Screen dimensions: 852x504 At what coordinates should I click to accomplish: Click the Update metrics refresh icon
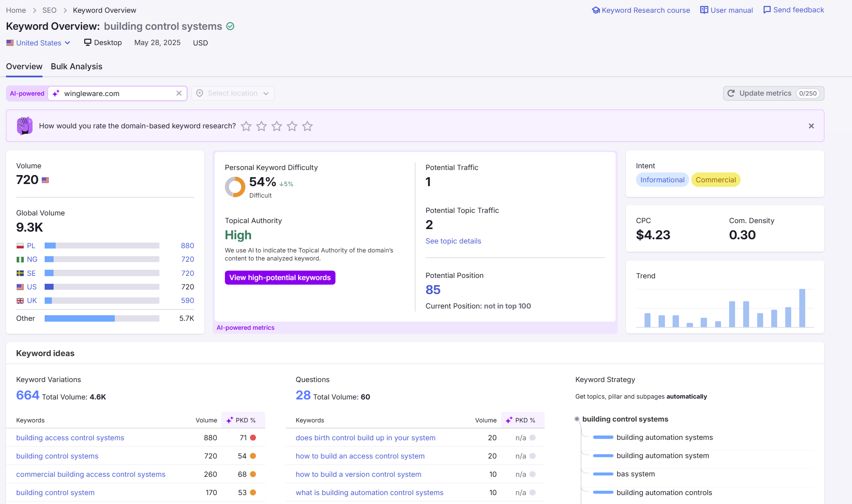(x=731, y=93)
